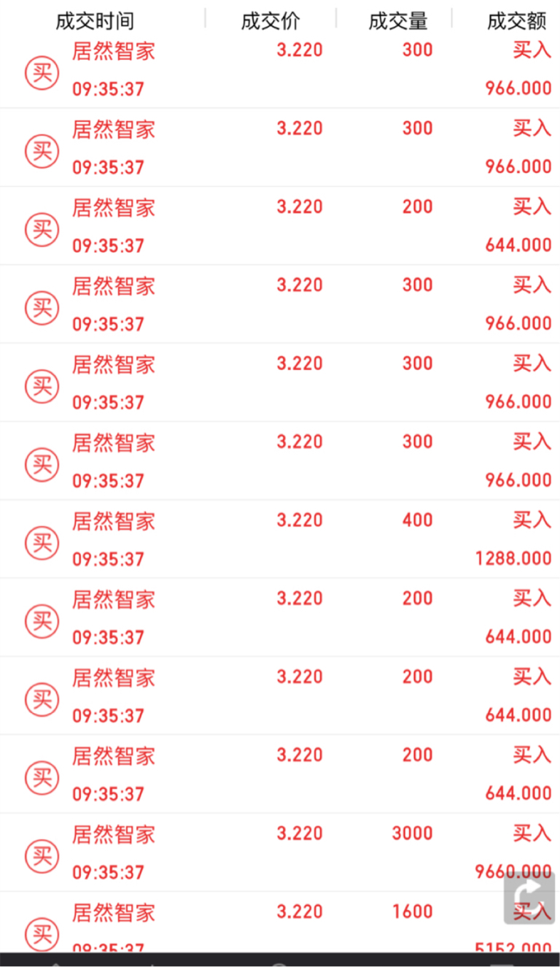Select the 成交量 column header
560x967 pixels.
[x=398, y=21]
